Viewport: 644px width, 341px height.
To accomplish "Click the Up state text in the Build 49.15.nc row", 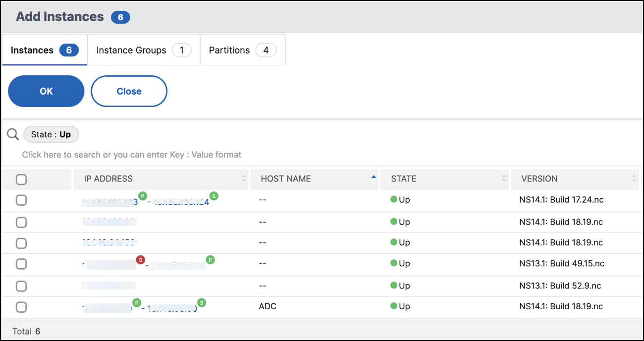I will pyautogui.click(x=404, y=263).
